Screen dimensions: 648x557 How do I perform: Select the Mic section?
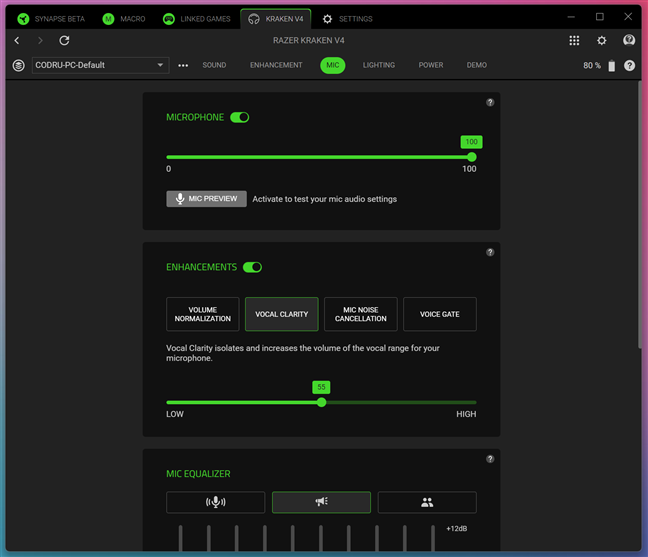(x=333, y=65)
